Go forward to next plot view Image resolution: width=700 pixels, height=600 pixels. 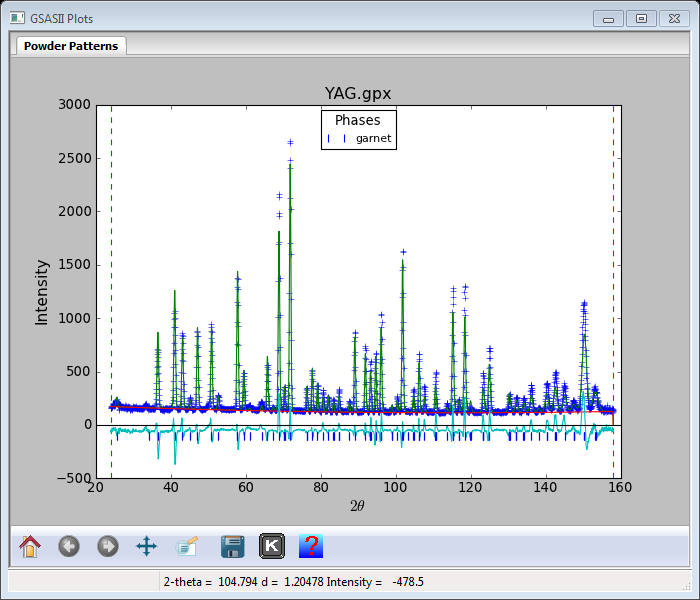pos(108,546)
